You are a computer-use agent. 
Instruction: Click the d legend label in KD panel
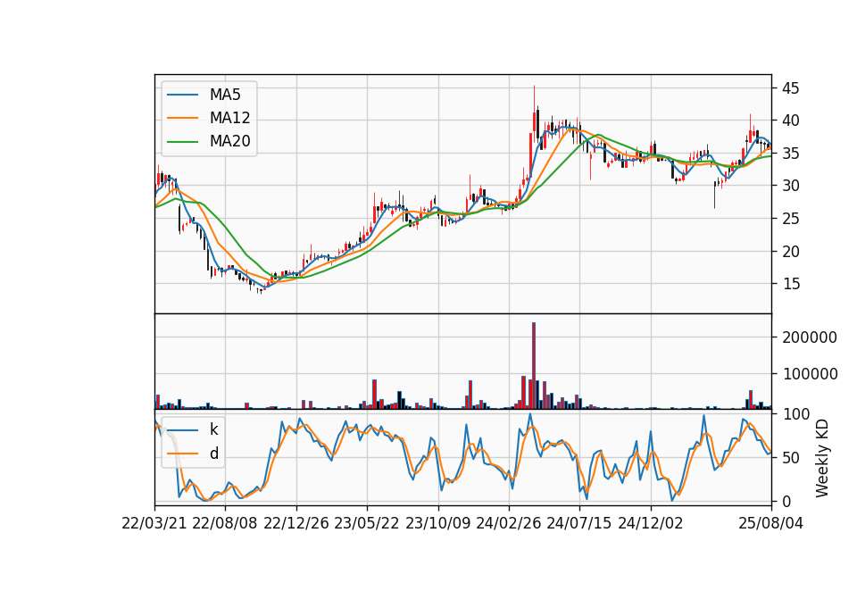pos(213,454)
